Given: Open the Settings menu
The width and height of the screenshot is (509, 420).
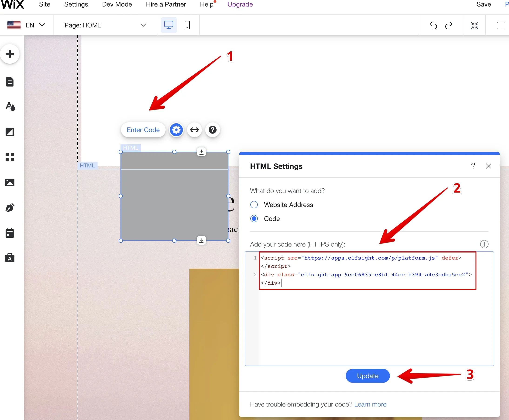Looking at the screenshot, I should (76, 4).
